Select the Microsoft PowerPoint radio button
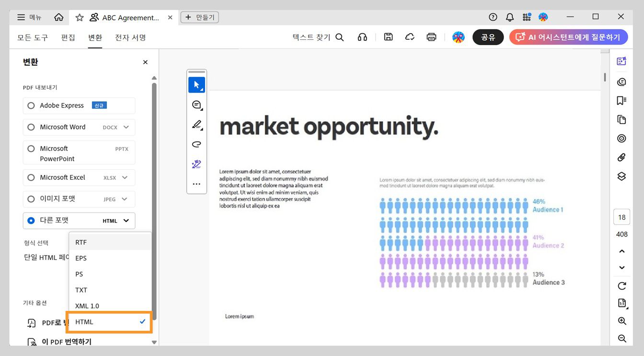 [x=31, y=149]
